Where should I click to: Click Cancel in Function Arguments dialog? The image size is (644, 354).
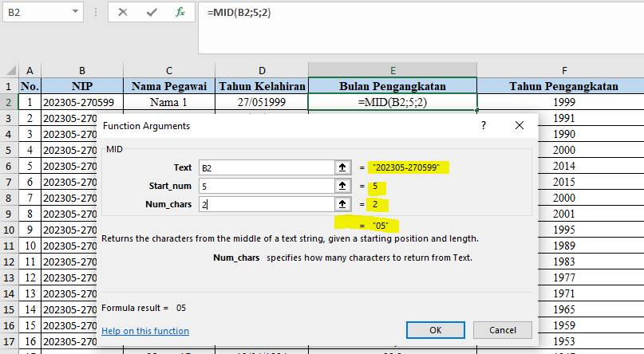[502, 330]
